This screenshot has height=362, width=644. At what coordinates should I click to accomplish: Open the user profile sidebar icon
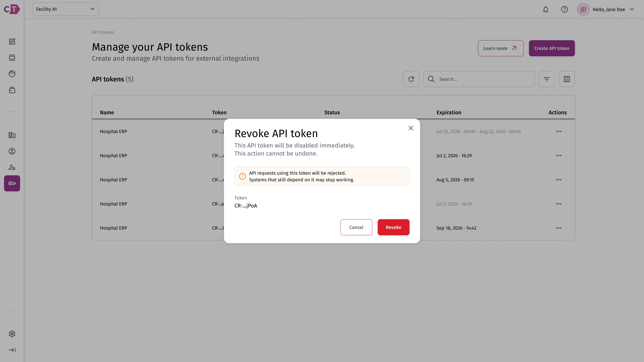pyautogui.click(x=12, y=151)
